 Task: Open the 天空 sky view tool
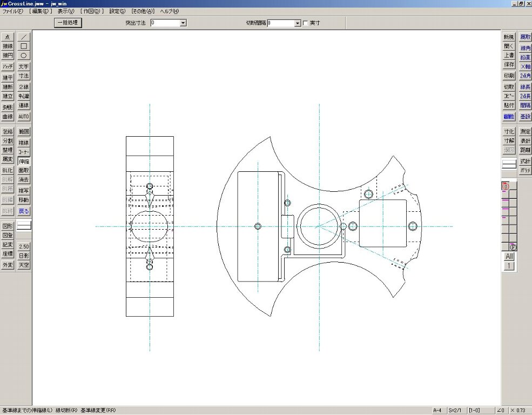coord(24,265)
